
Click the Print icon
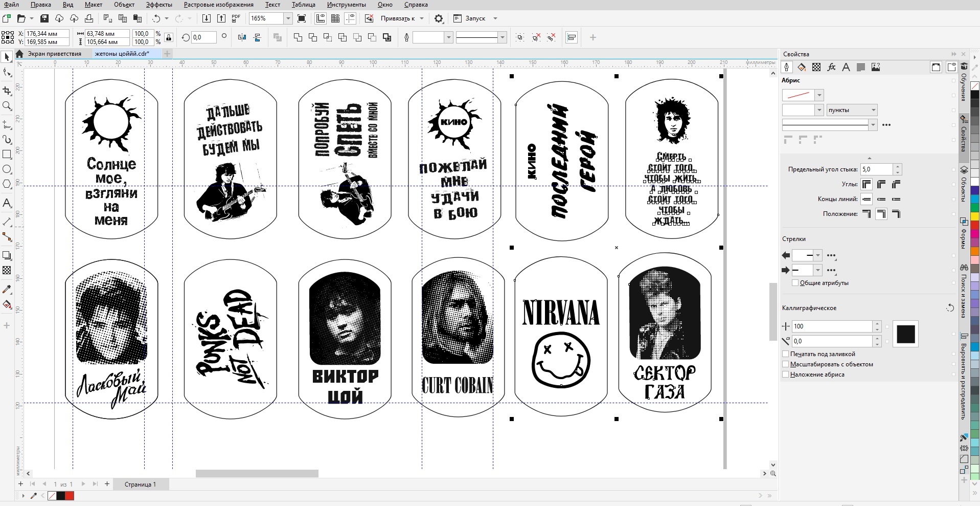pos(89,18)
